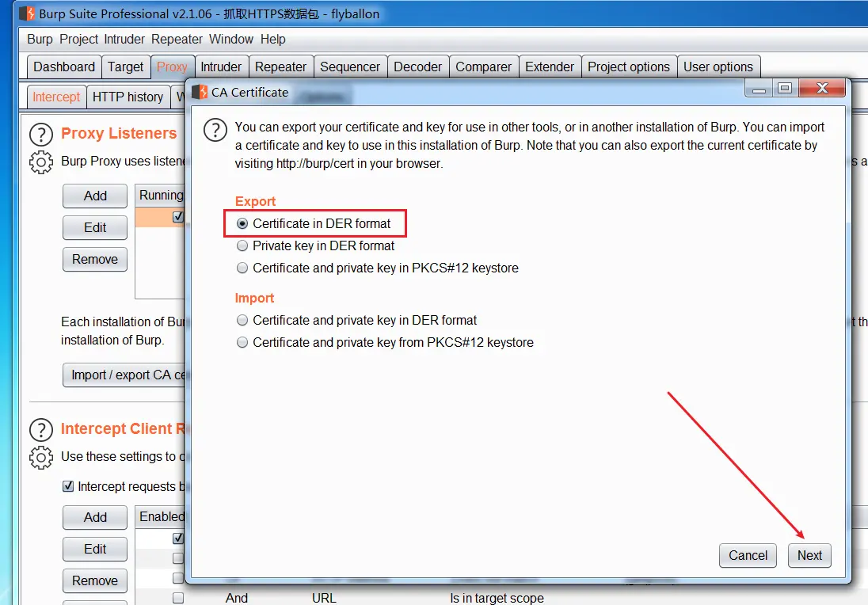Click CA Certificate dialog help icon
Image resolution: width=868 pixels, height=605 pixels.
(x=215, y=130)
